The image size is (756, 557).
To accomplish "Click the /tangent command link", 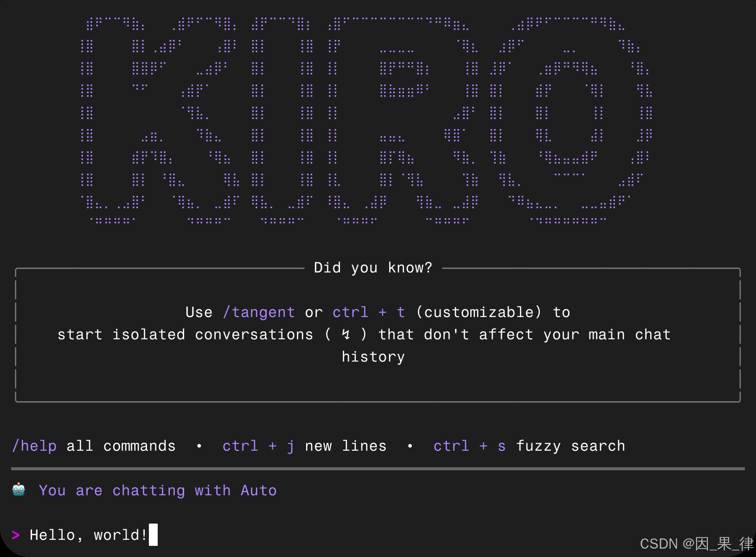I will (259, 312).
